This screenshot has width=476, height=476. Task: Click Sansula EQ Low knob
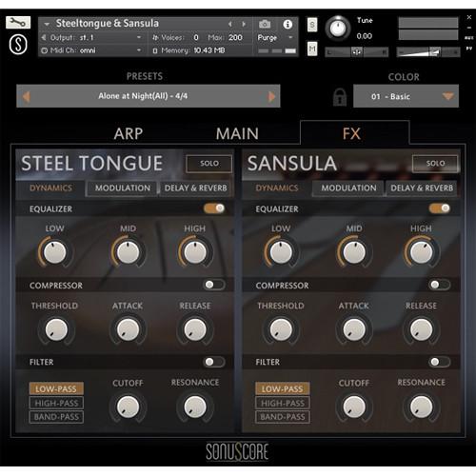[281, 252]
